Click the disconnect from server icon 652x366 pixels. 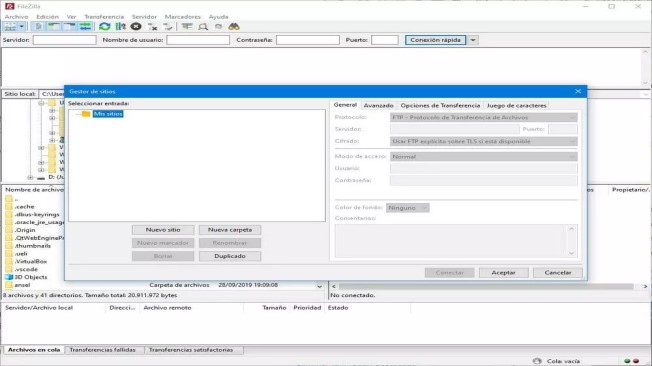(x=152, y=27)
